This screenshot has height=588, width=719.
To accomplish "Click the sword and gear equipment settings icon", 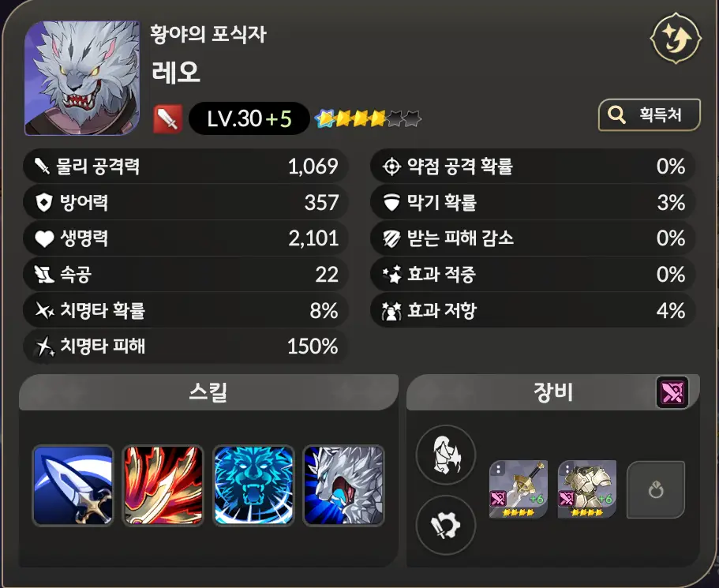I will click(x=446, y=525).
